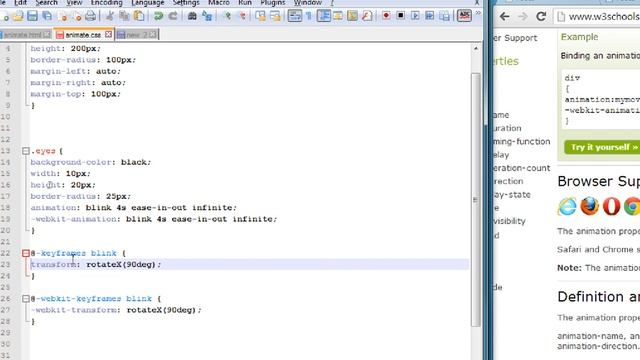
Task: Start macro recording with red dot
Action: (386, 16)
